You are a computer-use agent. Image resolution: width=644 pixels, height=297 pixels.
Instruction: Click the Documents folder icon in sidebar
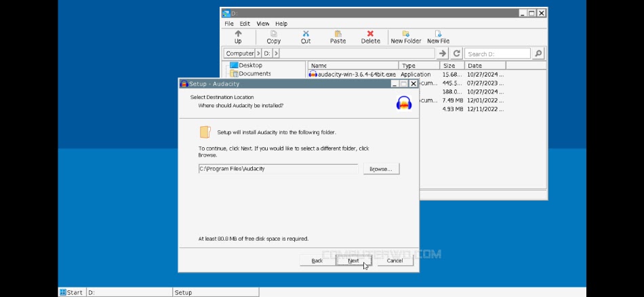[x=234, y=73]
